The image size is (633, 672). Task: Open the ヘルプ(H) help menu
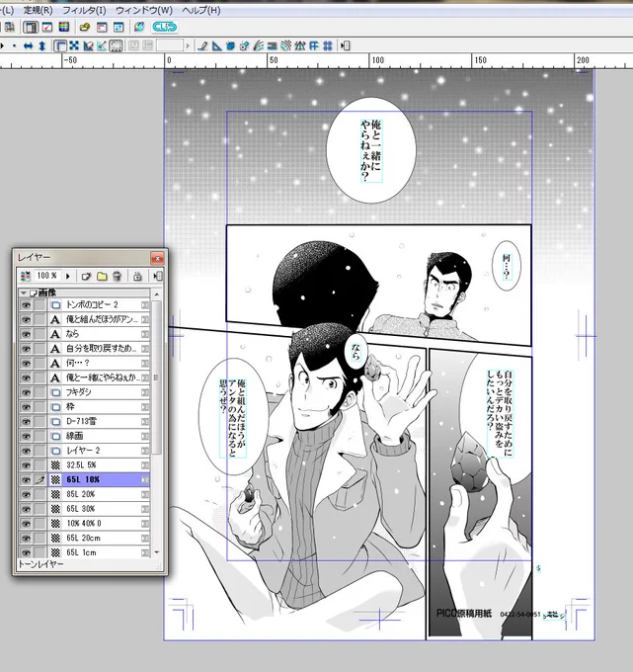201,10
